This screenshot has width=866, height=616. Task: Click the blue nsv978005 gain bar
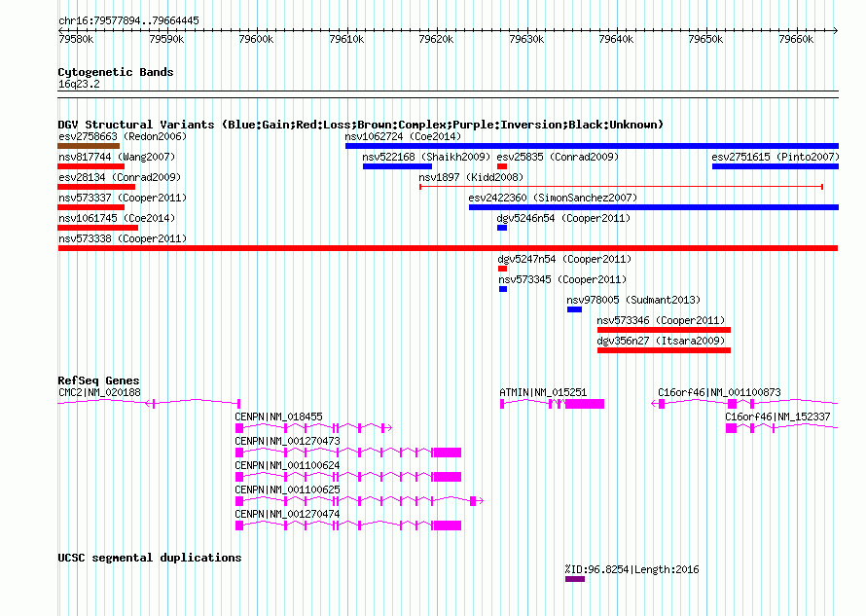click(x=574, y=309)
